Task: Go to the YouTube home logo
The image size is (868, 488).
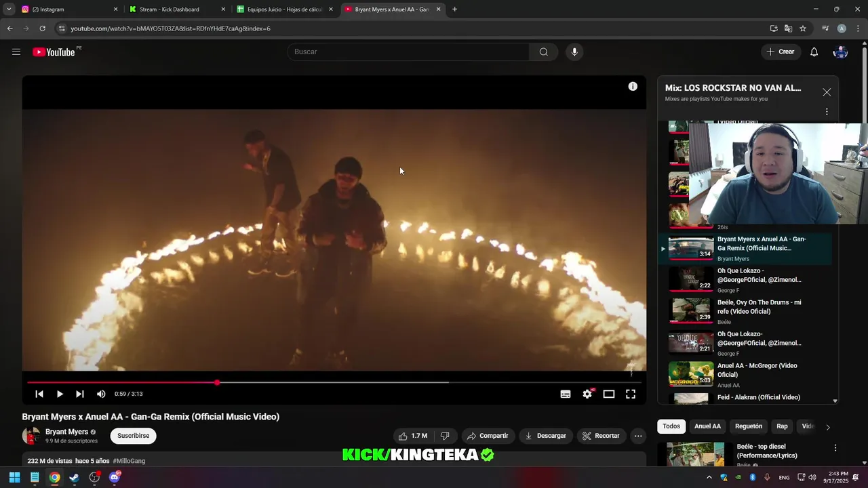Action: pos(54,52)
